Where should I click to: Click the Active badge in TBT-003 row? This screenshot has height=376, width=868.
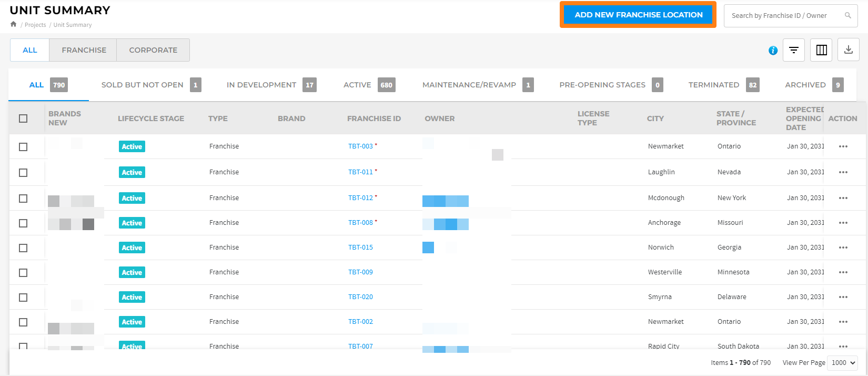132,146
